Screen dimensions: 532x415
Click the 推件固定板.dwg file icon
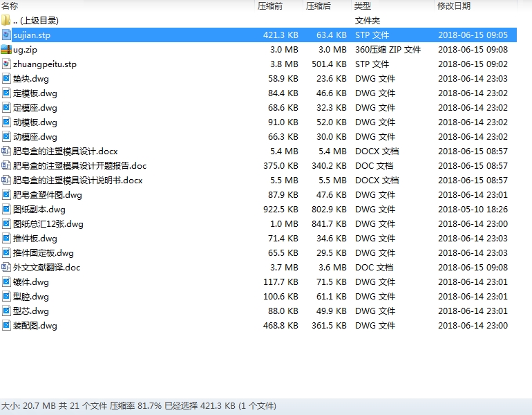(6, 253)
